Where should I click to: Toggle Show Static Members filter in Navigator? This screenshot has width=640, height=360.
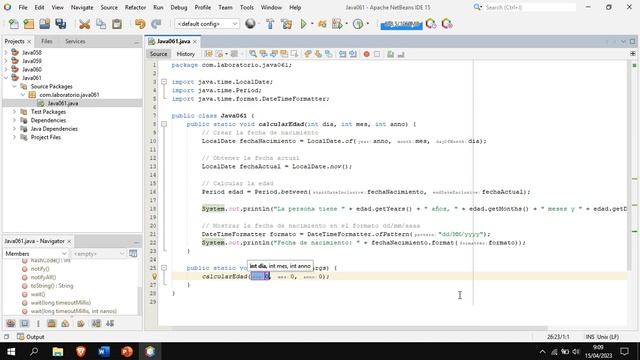coord(38,324)
